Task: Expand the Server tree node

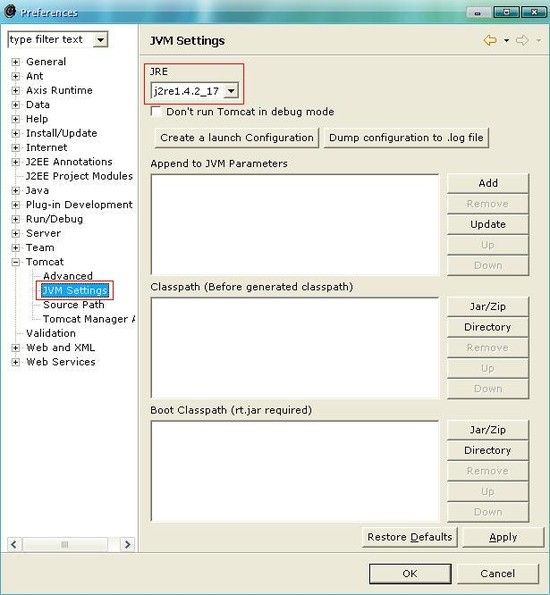Action: point(15,233)
